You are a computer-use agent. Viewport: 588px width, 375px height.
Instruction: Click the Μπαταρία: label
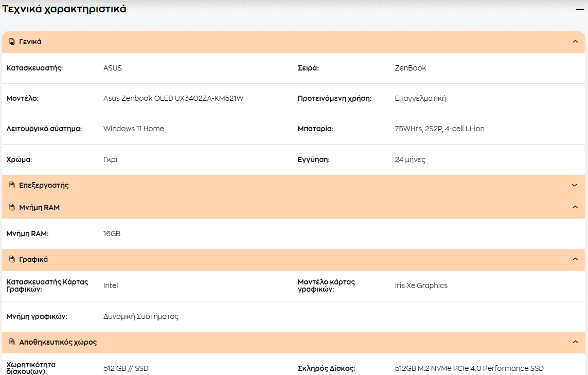point(315,129)
